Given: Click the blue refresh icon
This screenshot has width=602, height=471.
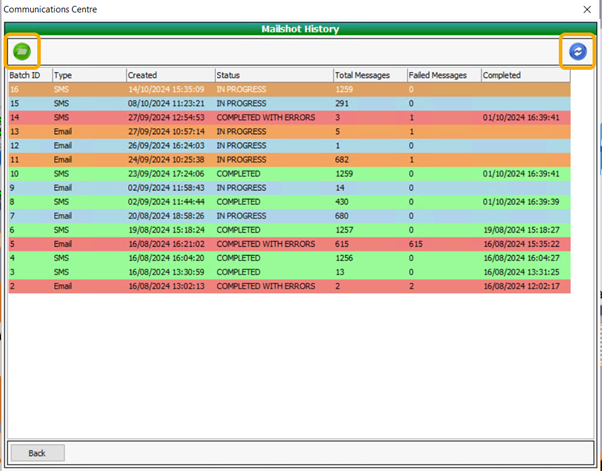Looking at the screenshot, I should click(577, 51).
